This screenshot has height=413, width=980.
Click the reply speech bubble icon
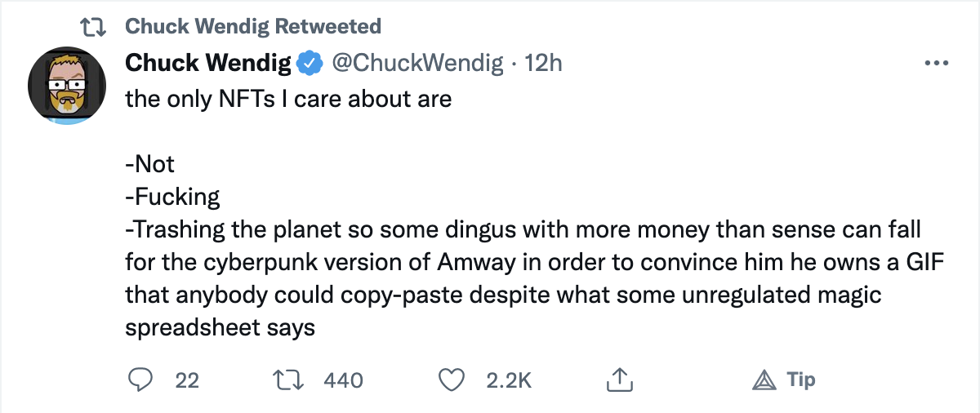143,380
